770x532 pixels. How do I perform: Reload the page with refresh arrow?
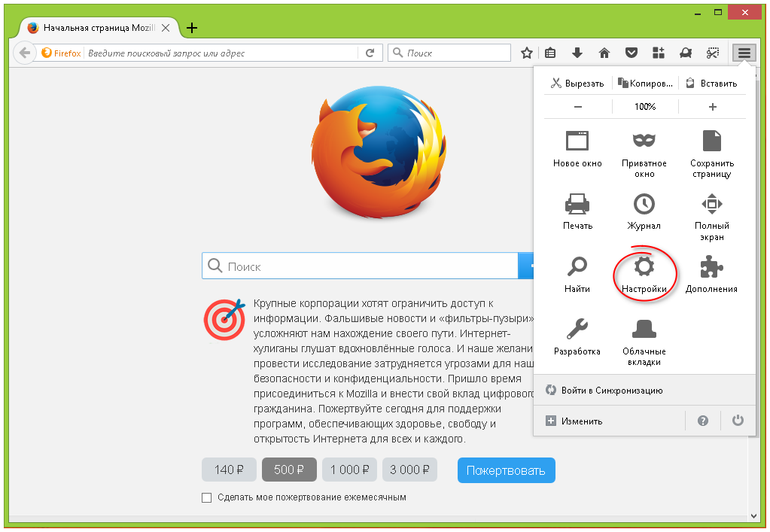tap(370, 53)
